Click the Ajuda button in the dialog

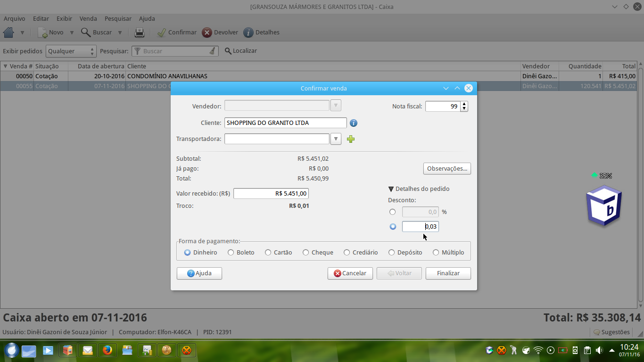[x=199, y=273]
